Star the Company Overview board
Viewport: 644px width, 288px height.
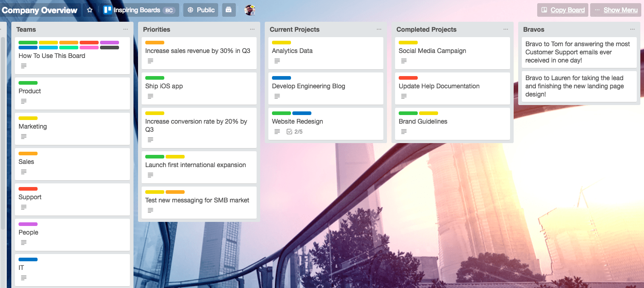(x=90, y=10)
